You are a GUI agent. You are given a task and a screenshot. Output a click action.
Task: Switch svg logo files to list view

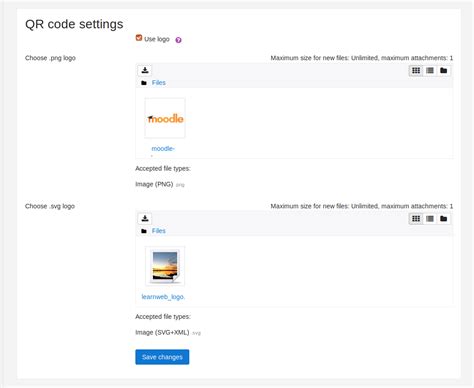[x=430, y=219]
